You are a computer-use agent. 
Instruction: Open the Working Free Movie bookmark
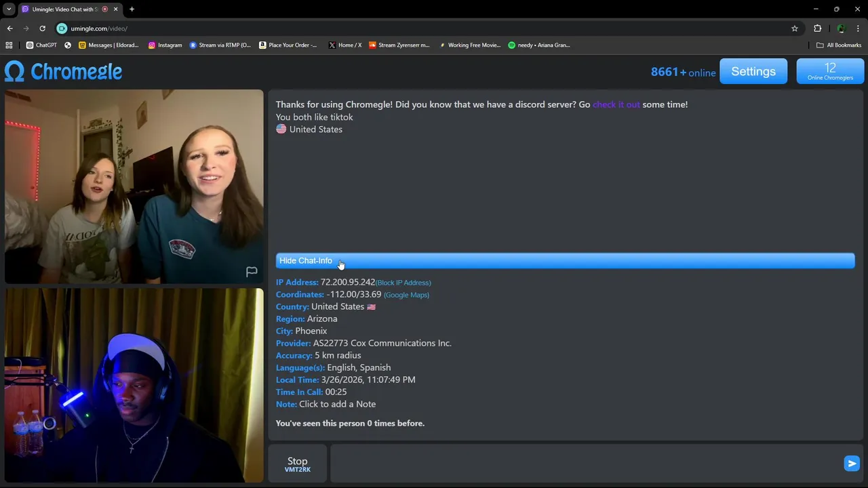[x=469, y=45]
